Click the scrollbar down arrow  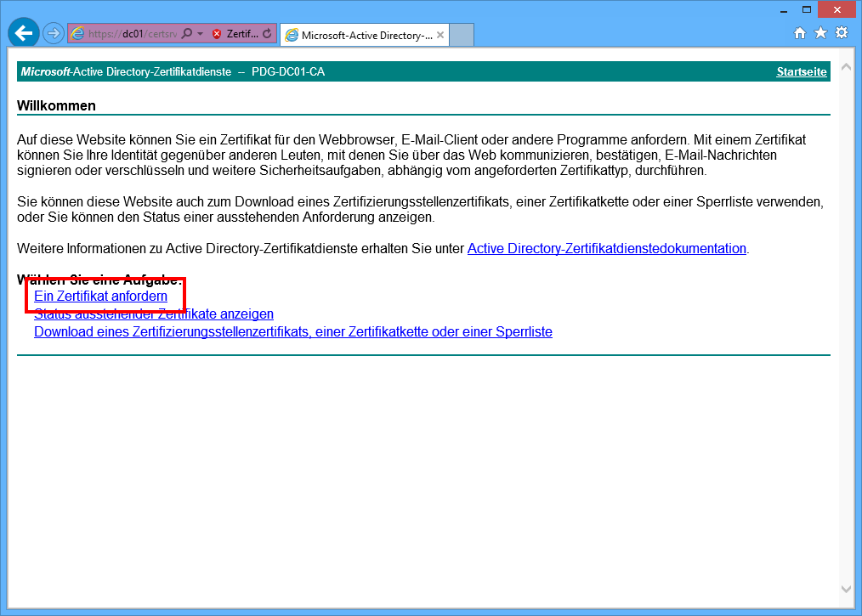846,588
